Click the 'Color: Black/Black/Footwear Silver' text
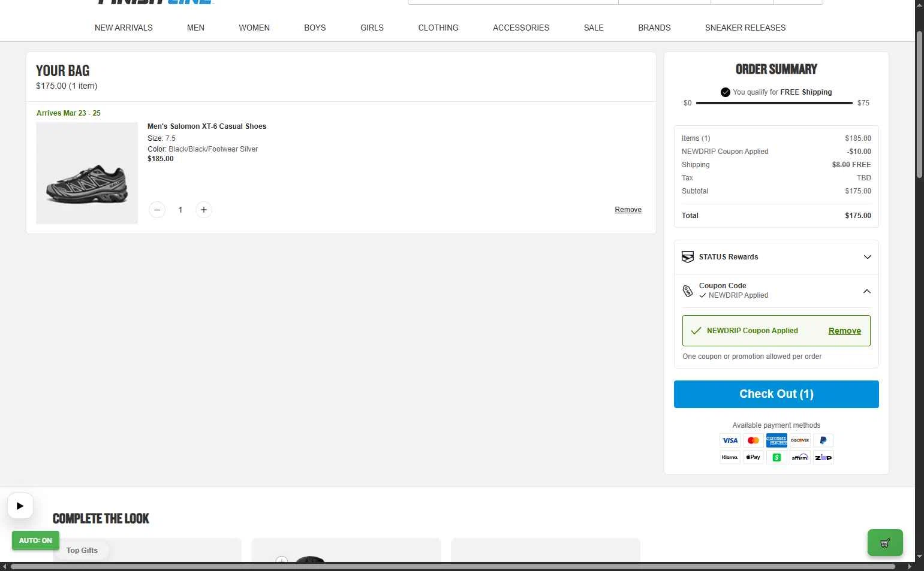Viewport: 924px width, 571px height. tap(203, 149)
